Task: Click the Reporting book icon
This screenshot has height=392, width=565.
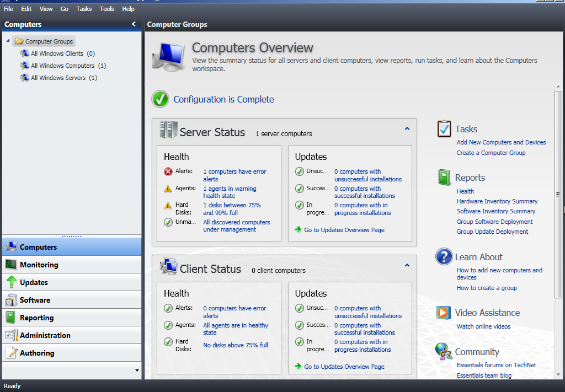Action: point(10,318)
